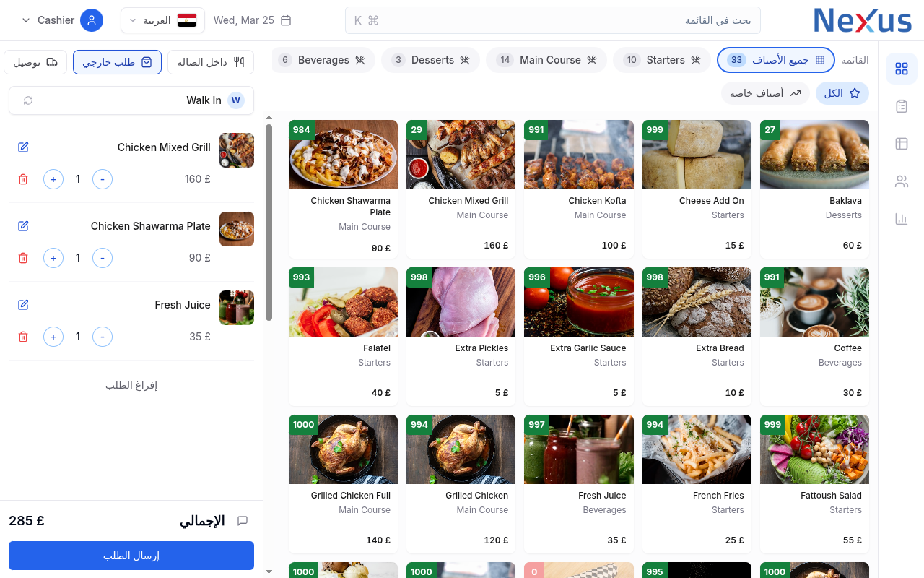Click the 160 £ price in the order
This screenshot has height=578, width=924.
click(x=198, y=179)
